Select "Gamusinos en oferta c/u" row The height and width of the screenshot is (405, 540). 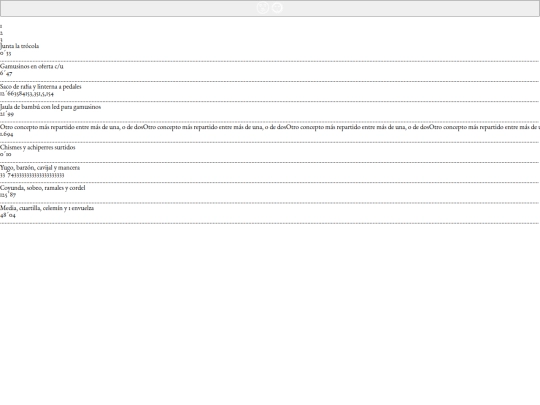point(32,66)
